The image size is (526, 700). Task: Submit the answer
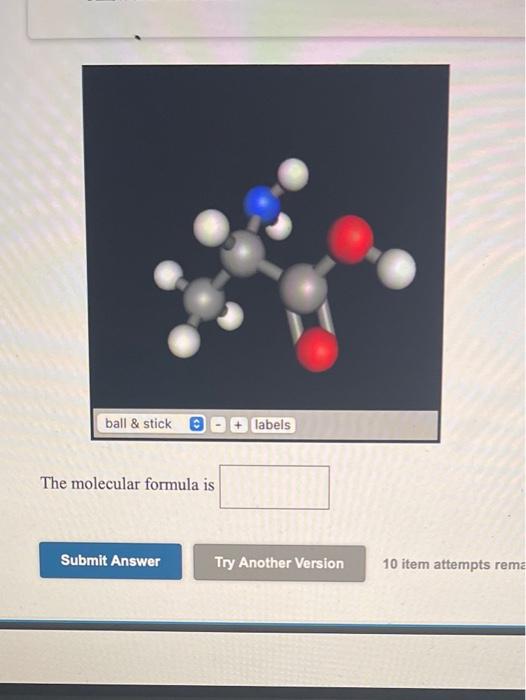pos(110,561)
